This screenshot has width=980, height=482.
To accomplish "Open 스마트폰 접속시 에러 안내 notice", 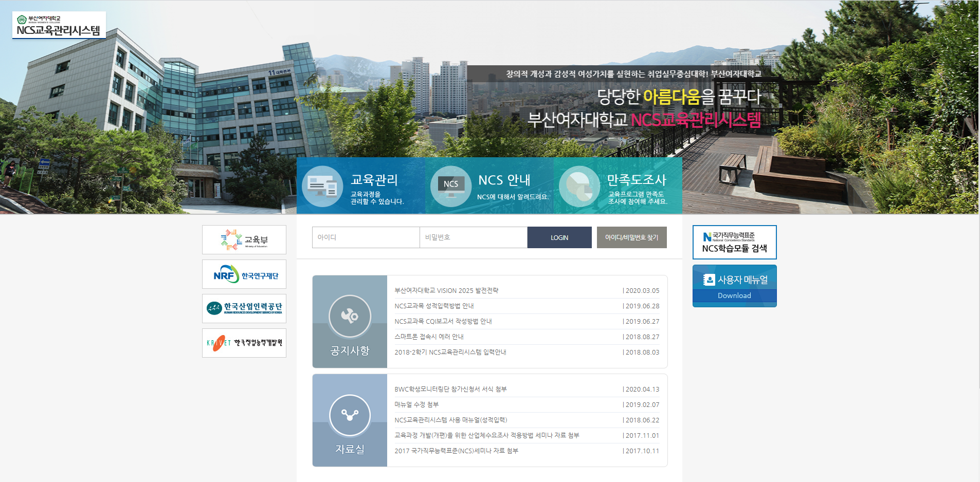I will tap(429, 337).
